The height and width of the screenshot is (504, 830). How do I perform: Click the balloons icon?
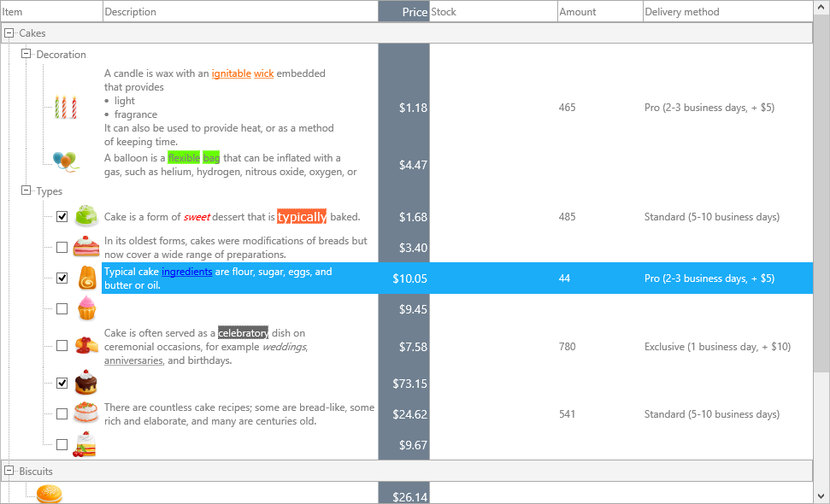(65, 161)
